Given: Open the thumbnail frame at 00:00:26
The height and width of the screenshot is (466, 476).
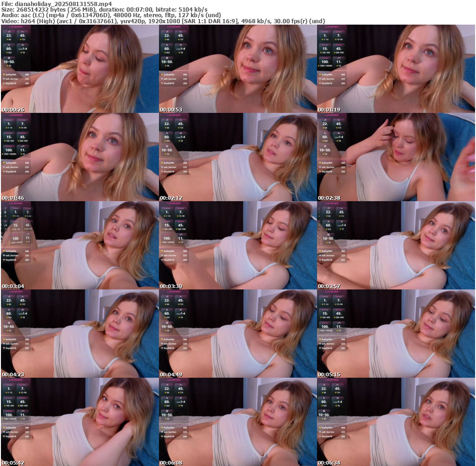Looking at the screenshot, I should tap(79, 69).
